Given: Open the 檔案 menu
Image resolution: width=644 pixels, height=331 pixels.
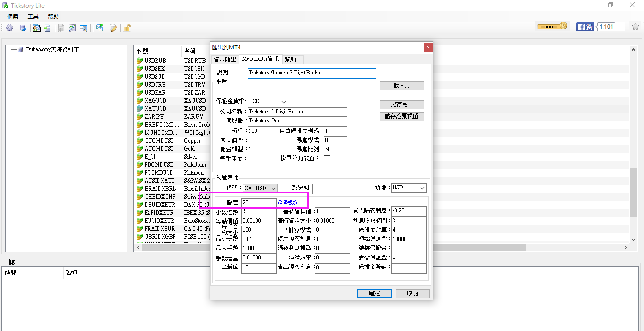Looking at the screenshot, I should [13, 16].
